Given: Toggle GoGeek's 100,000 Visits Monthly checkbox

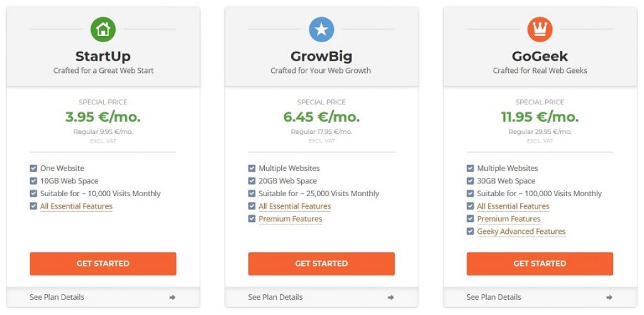Looking at the screenshot, I should pos(470,194).
